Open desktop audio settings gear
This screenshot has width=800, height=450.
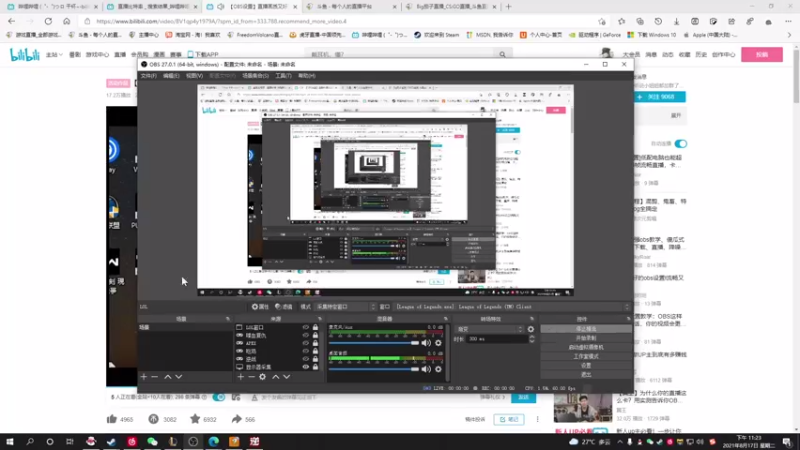[438, 369]
